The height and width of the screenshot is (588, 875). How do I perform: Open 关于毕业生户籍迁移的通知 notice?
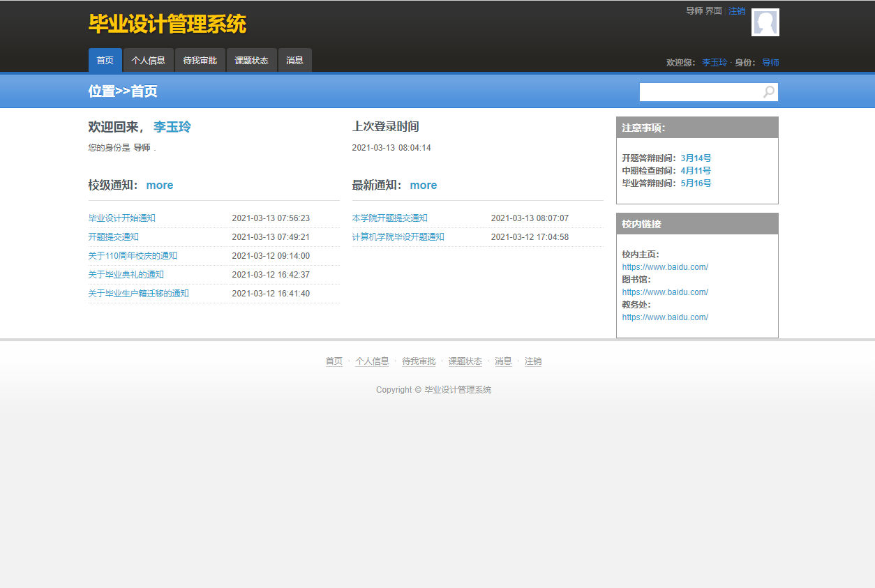[138, 294]
